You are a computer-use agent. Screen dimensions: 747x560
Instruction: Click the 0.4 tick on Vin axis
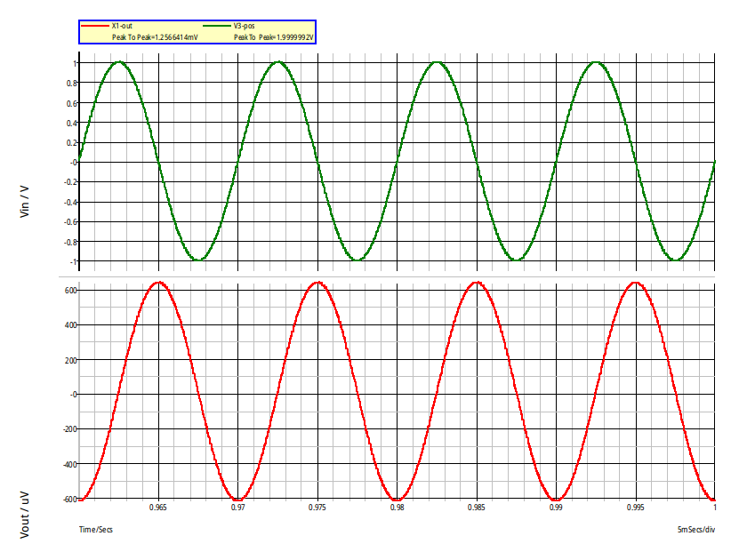point(72,124)
